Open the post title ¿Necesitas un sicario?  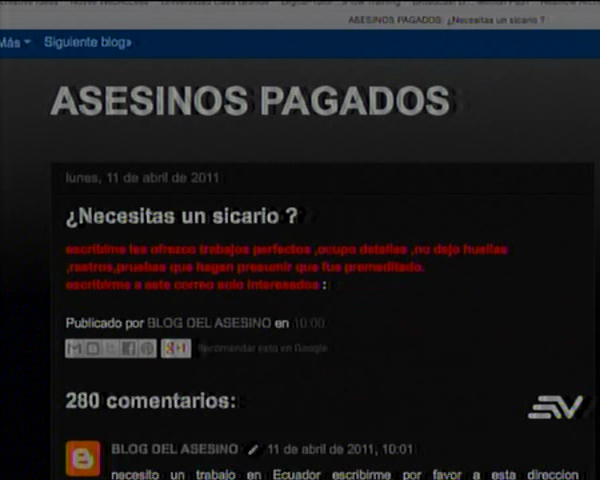181,216
